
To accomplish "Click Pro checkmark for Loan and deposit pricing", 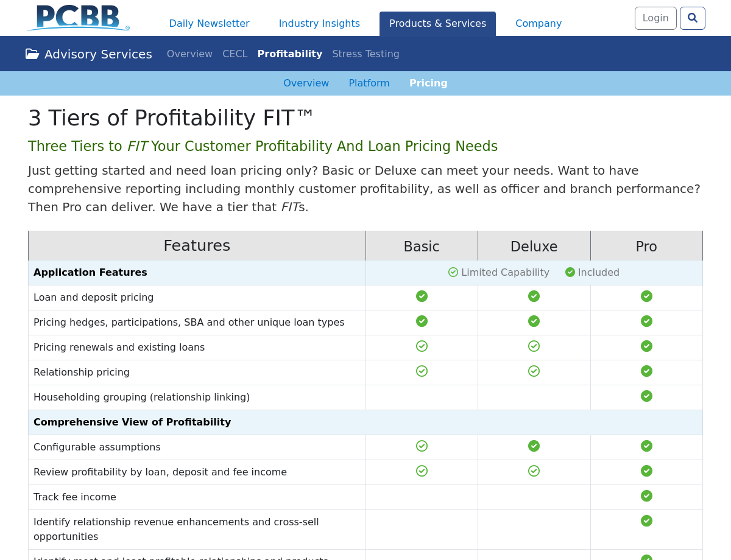I will pos(646,296).
